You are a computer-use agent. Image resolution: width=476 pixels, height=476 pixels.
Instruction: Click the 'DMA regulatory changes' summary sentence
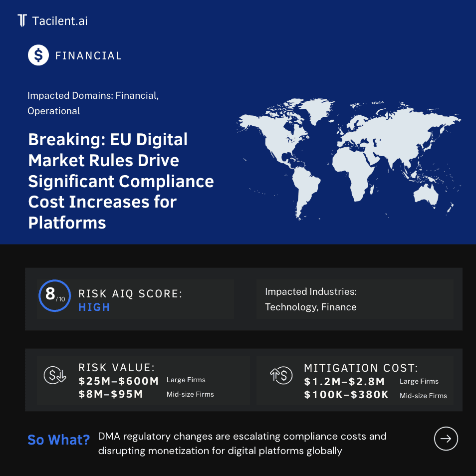tap(242, 443)
